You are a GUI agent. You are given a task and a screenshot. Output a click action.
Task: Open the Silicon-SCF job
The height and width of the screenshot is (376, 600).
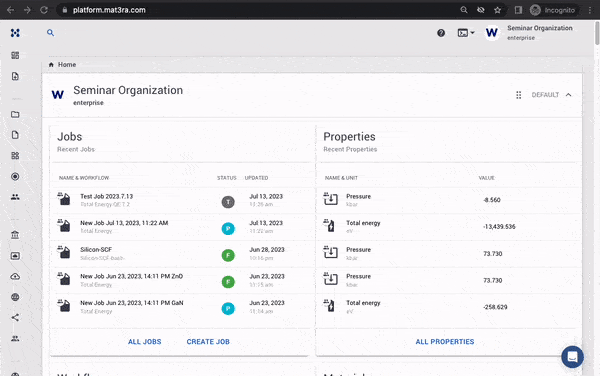click(96, 249)
